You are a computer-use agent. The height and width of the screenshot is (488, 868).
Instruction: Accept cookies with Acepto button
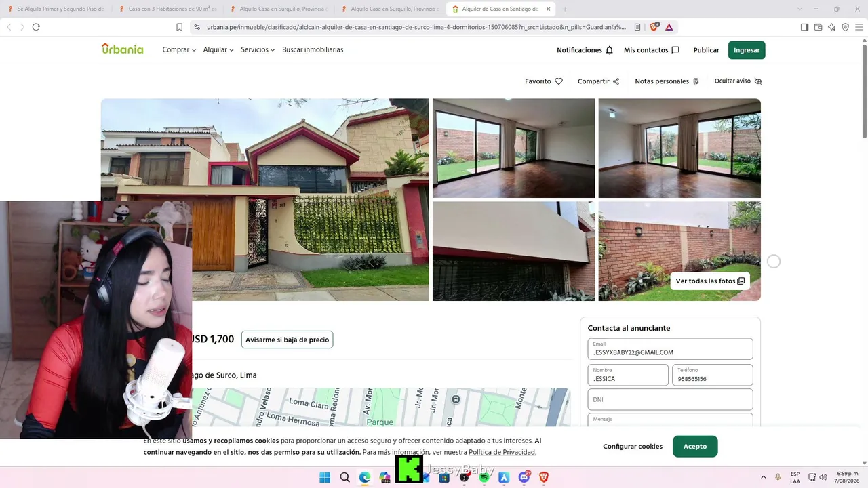[x=695, y=447]
